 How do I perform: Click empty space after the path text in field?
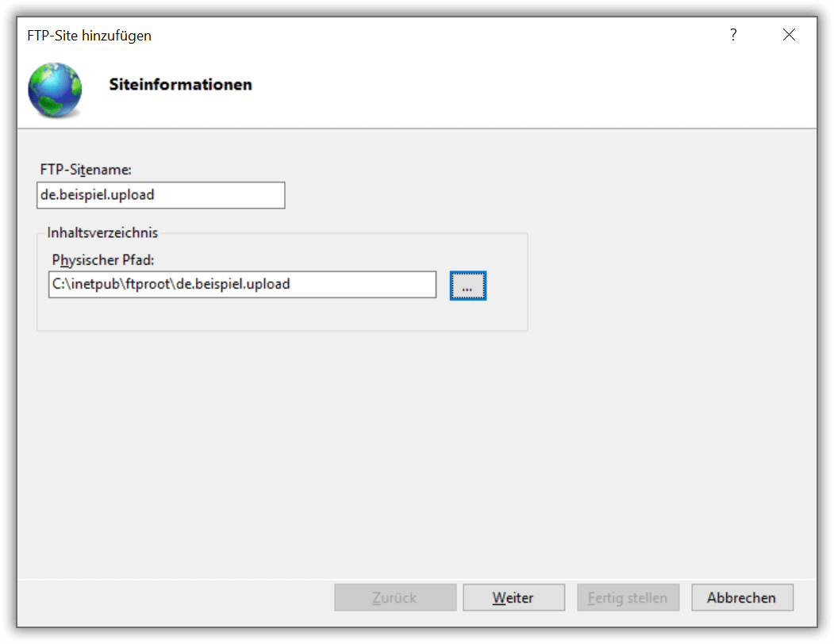[362, 285]
